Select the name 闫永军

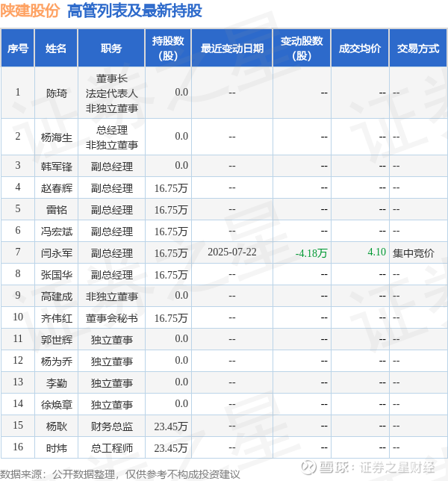(57, 253)
